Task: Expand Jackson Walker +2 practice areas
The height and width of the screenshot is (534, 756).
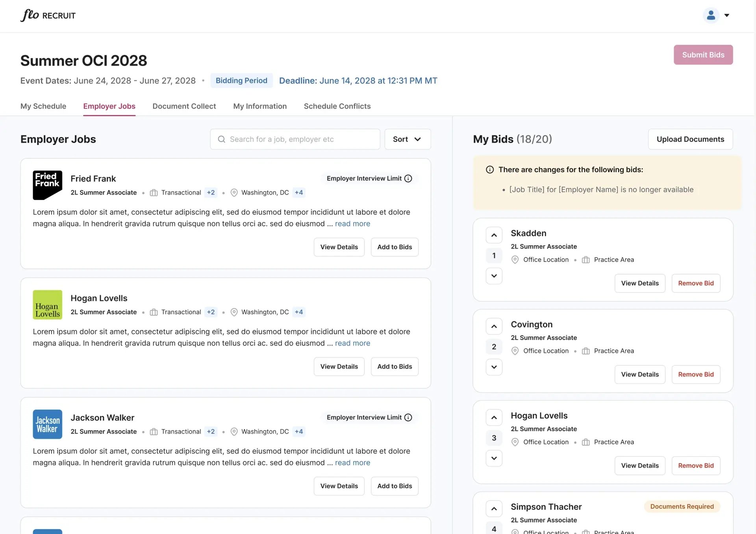Action: [211, 432]
